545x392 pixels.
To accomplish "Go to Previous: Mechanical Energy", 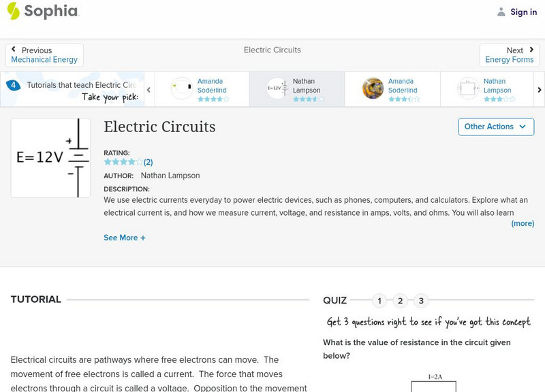I will (44, 55).
